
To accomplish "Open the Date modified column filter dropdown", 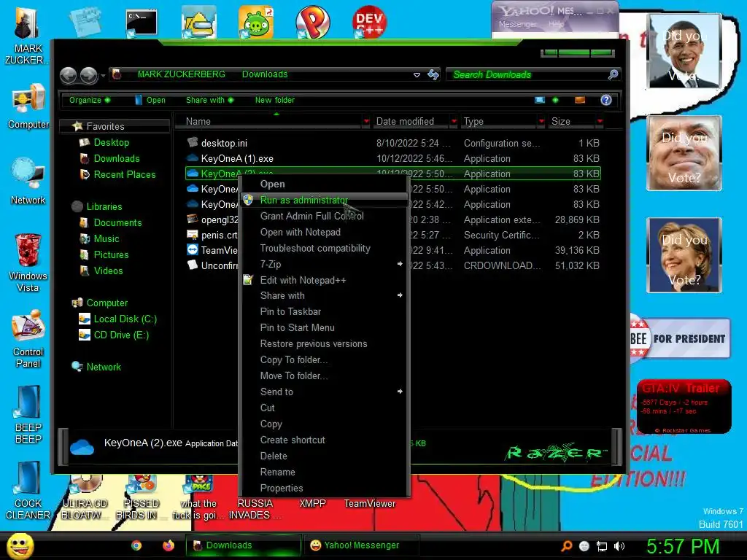I will pyautogui.click(x=454, y=122).
